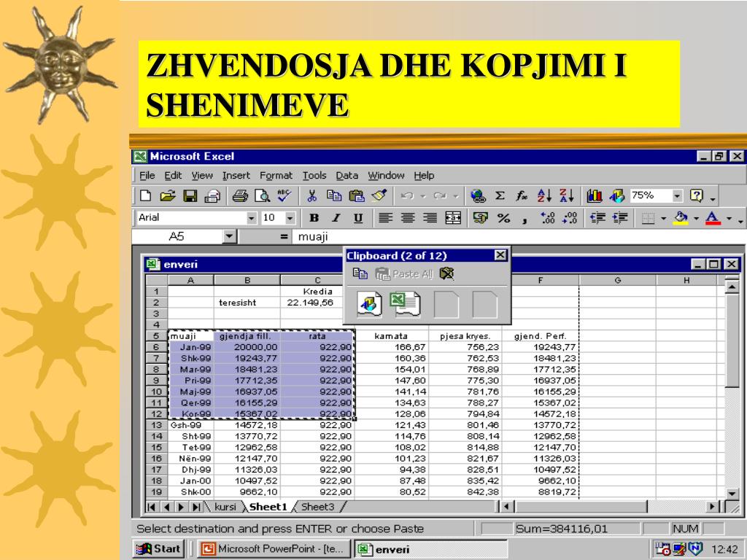Apply the yellow Fill Color swatch
Viewport: 747px width, 560px height.
(x=681, y=219)
